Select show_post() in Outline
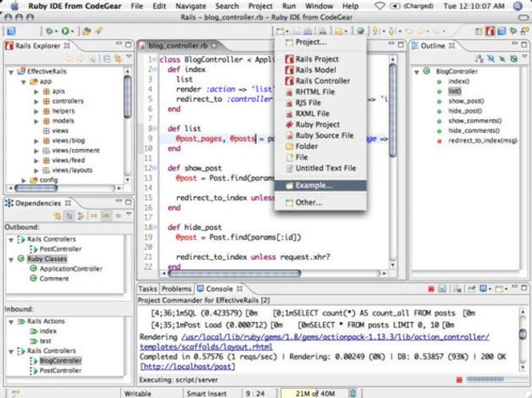The width and height of the screenshot is (532, 398). tap(466, 102)
